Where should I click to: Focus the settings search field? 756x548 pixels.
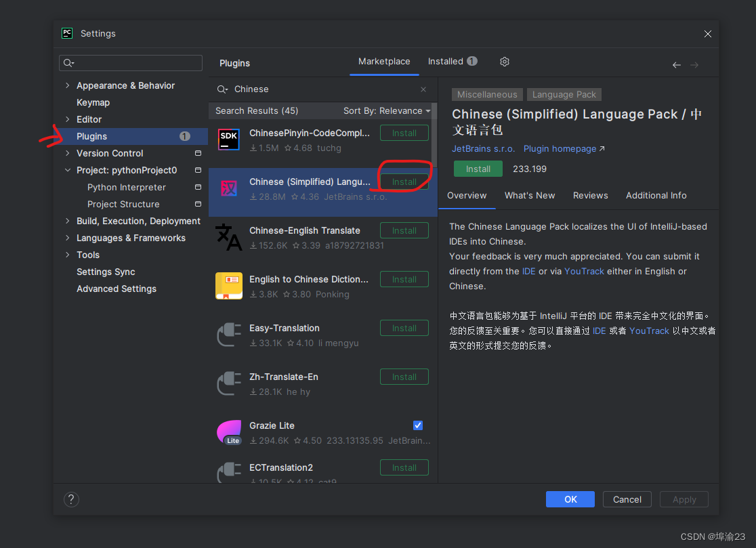pos(131,62)
